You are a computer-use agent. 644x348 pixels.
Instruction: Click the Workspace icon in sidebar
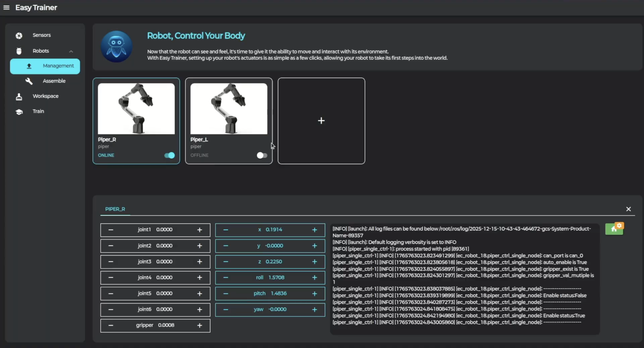(19, 96)
